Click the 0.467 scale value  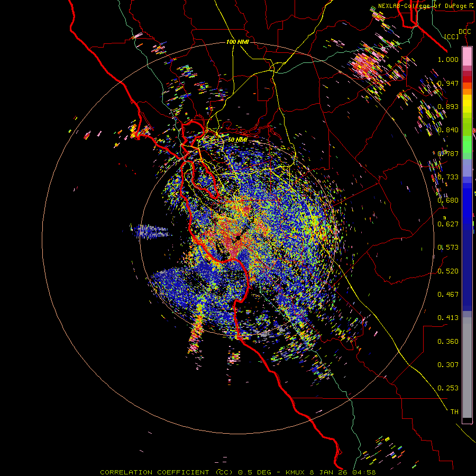448,295
